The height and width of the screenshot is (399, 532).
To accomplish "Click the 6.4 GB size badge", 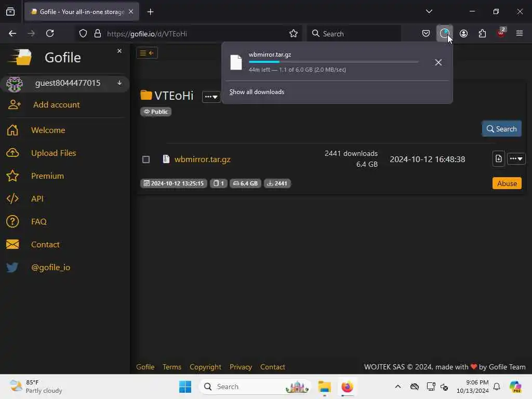I will [245, 183].
